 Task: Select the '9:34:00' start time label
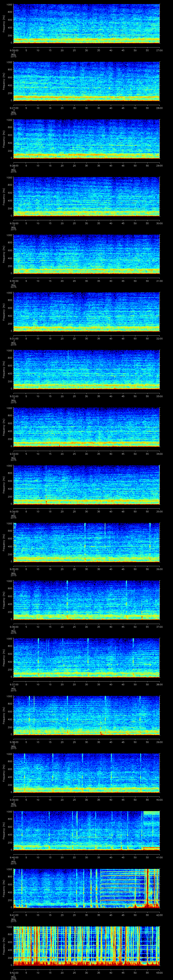click(x=14, y=512)
